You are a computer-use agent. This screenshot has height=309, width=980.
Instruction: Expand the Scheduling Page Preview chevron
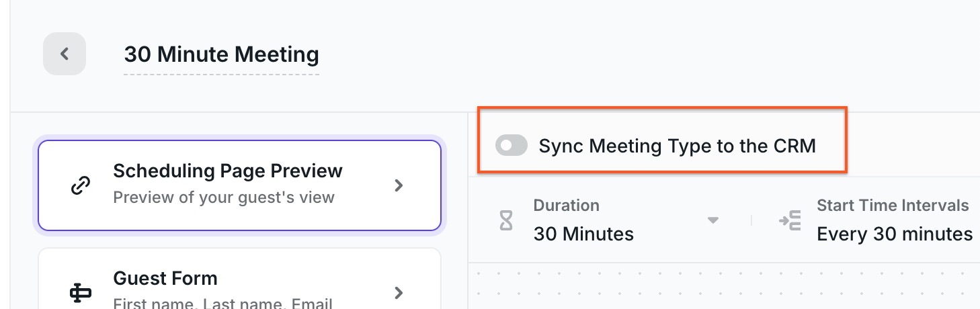click(x=399, y=185)
